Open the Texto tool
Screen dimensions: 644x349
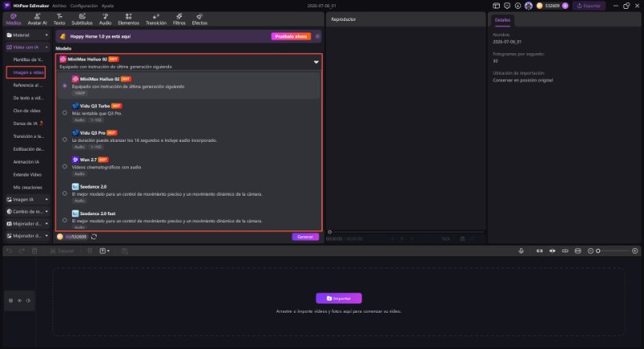click(59, 19)
